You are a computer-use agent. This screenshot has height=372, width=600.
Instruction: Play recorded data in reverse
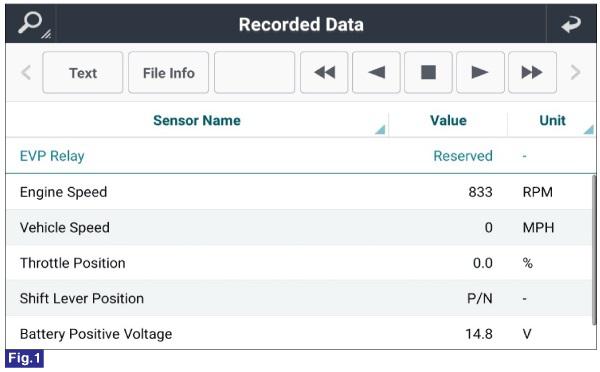point(376,72)
